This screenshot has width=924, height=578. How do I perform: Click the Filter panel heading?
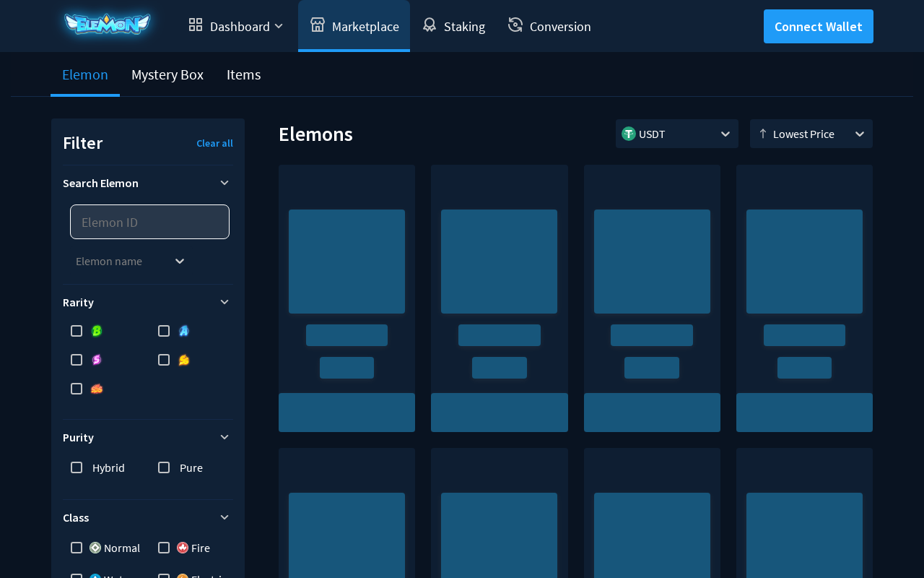83,143
